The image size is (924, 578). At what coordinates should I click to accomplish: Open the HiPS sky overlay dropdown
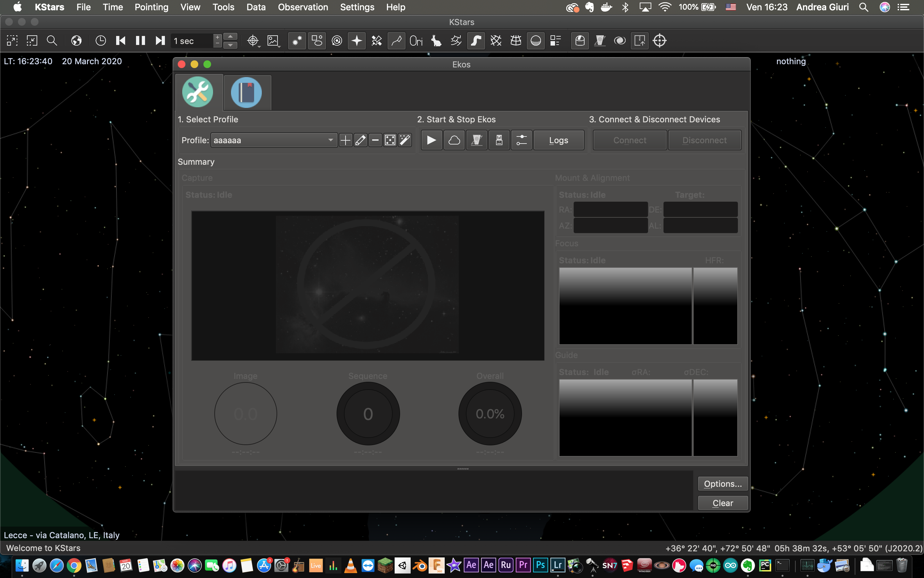click(x=273, y=40)
